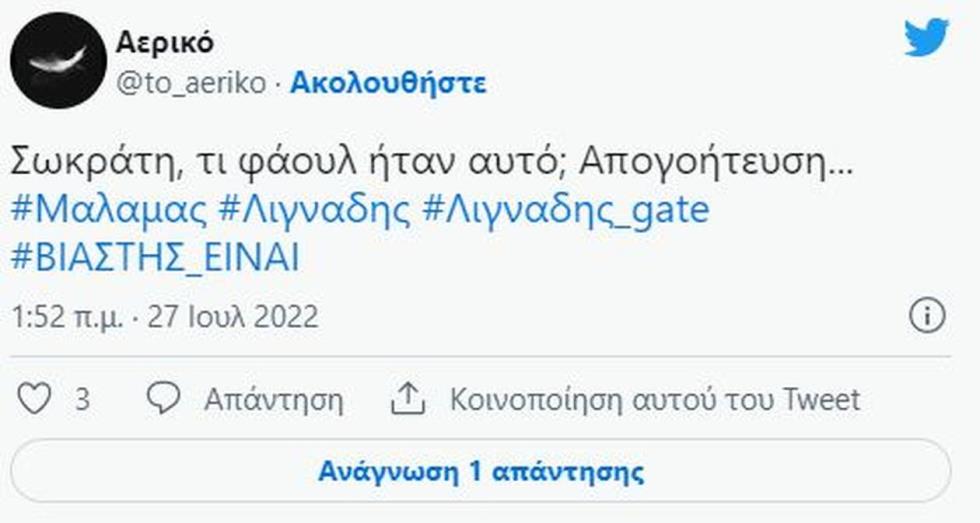The height and width of the screenshot is (523, 980).
Task: Click the share upload arrow icon
Action: 408,399
